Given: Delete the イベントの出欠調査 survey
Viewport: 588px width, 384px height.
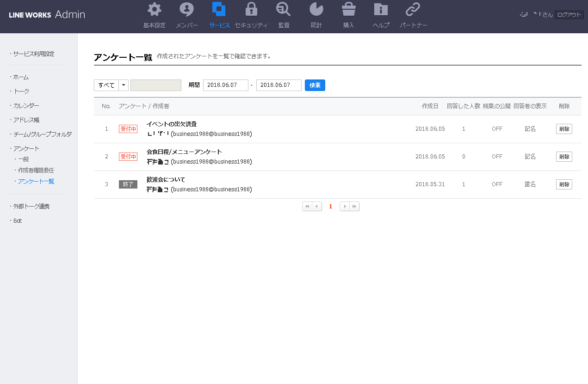Looking at the screenshot, I should pos(563,129).
